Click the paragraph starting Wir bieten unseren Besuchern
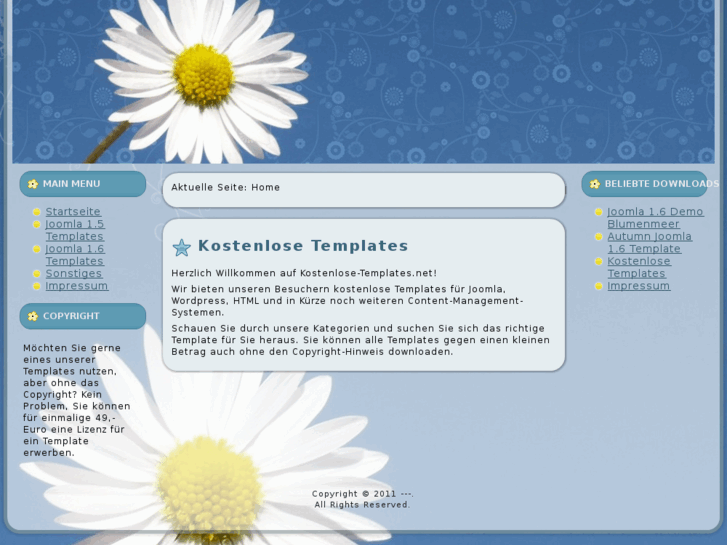Screen dimensions: 727x545 [x=347, y=301]
